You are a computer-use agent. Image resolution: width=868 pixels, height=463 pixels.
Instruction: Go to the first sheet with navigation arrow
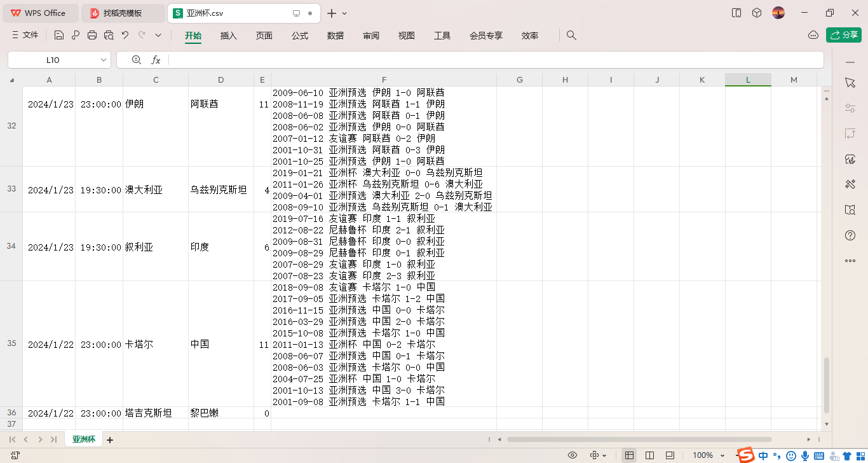12,439
